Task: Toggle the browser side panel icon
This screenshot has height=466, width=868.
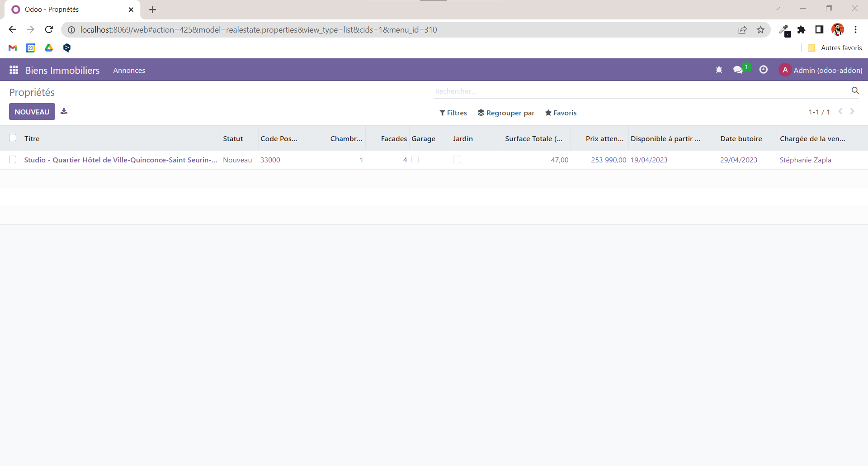Action: tap(819, 30)
